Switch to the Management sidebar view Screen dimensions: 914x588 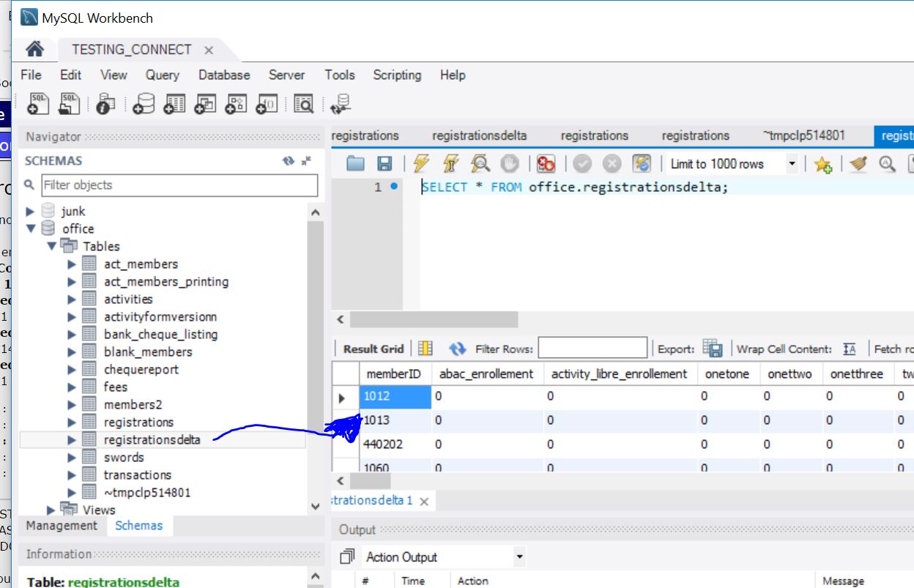point(62,525)
